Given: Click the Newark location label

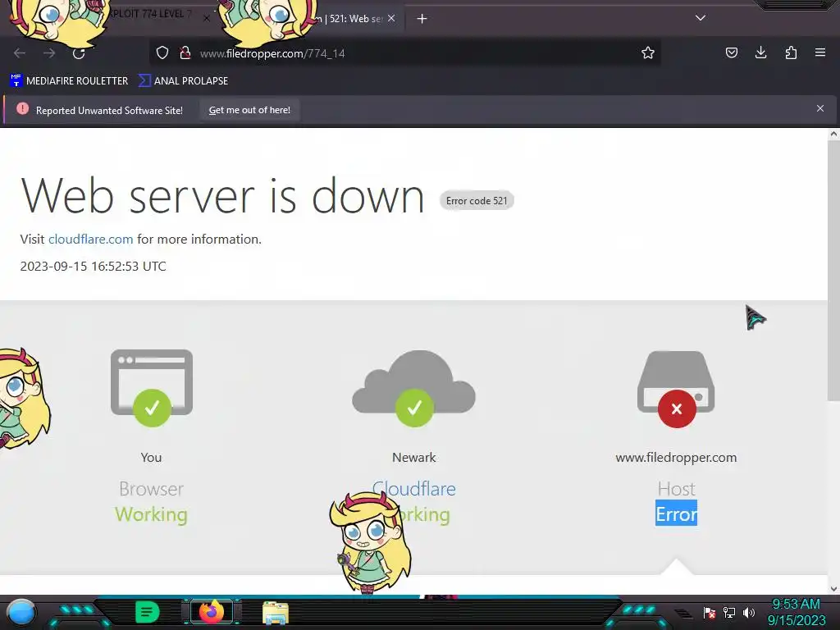Looking at the screenshot, I should point(414,458).
